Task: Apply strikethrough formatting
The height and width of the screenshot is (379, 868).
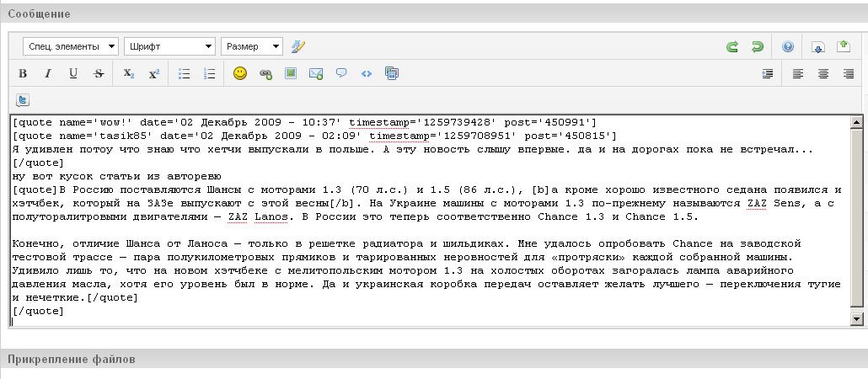Action: click(99, 73)
